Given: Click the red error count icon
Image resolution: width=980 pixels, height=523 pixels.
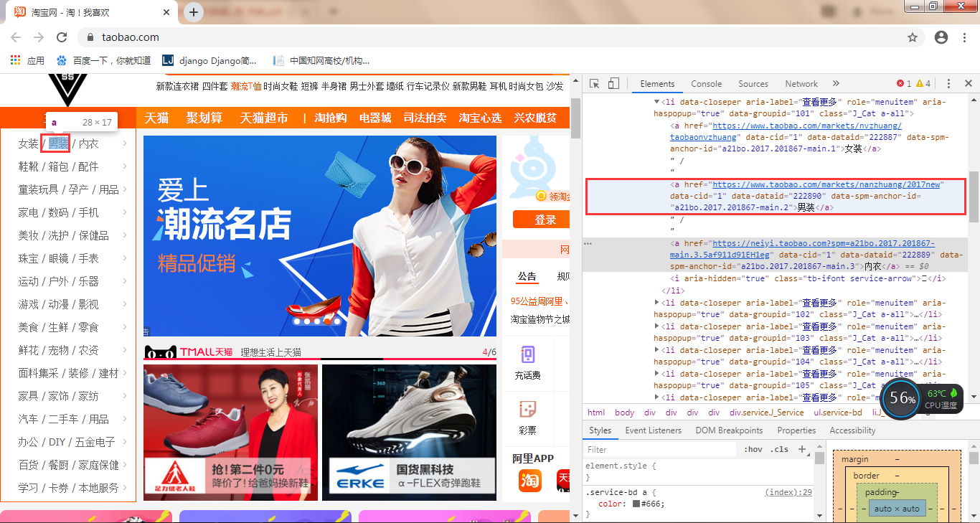Looking at the screenshot, I should [904, 84].
